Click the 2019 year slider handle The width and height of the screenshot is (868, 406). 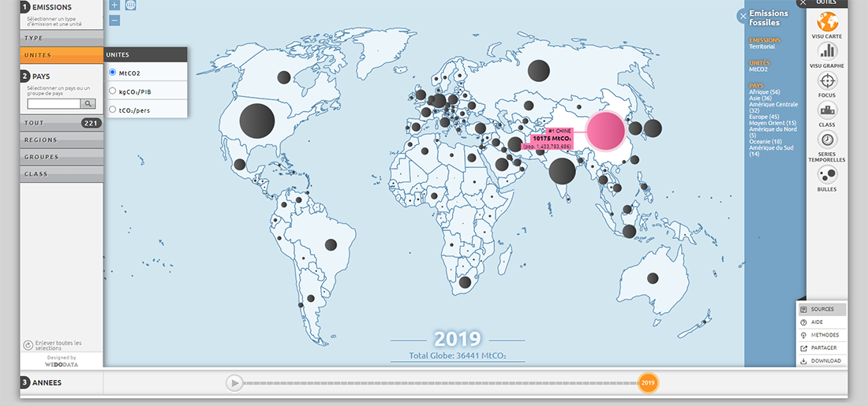648,383
